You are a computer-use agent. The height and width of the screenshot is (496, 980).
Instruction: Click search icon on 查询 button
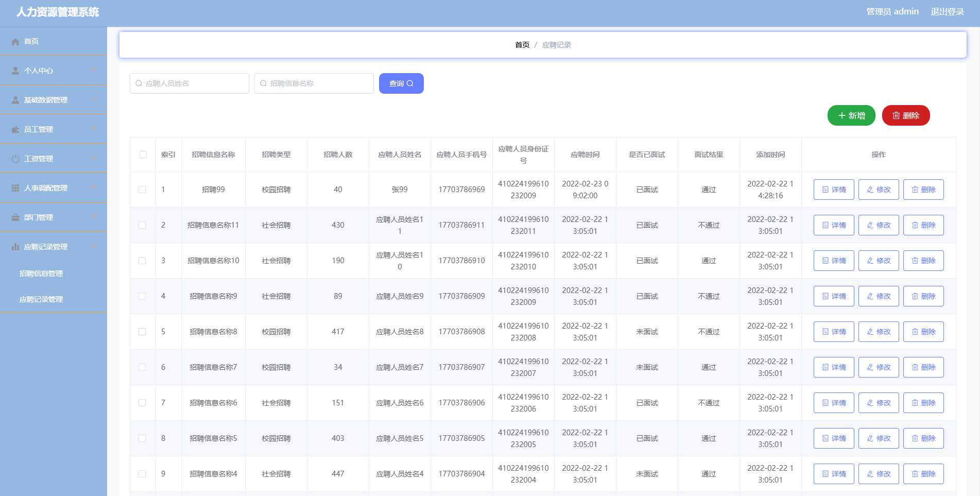pos(410,83)
